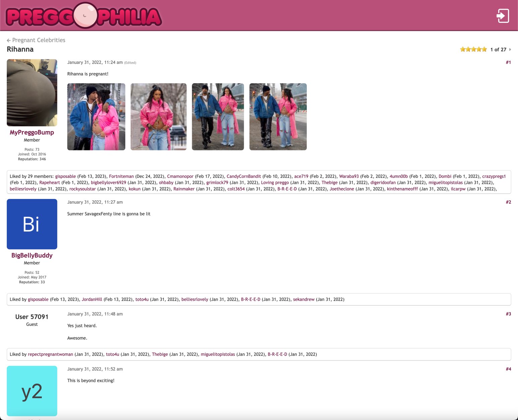
Task: Open kokun's profile link
Action: click(134, 189)
